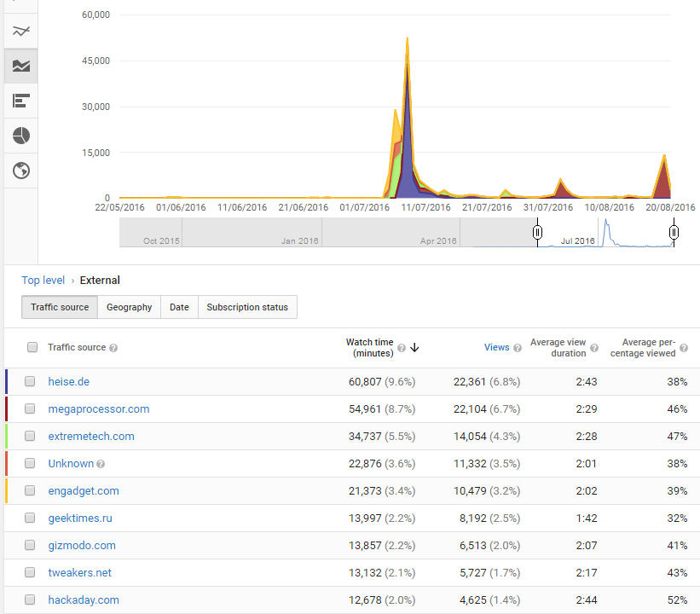Check the geektimes.ru row checkbox

[30, 518]
